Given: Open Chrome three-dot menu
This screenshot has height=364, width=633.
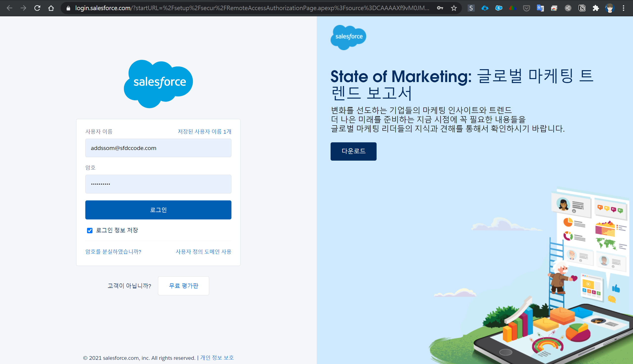Looking at the screenshot, I should point(623,8).
